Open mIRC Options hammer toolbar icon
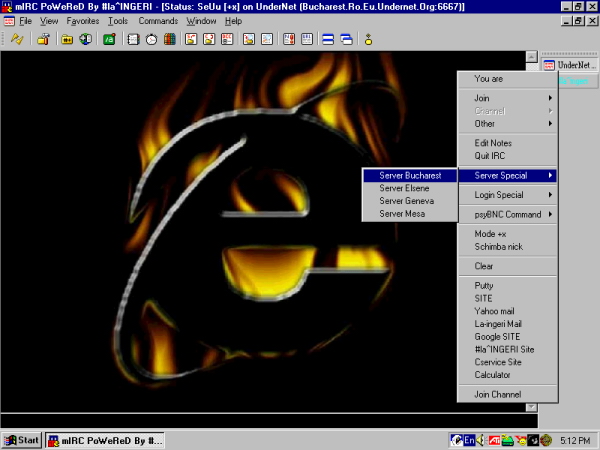 [43, 39]
